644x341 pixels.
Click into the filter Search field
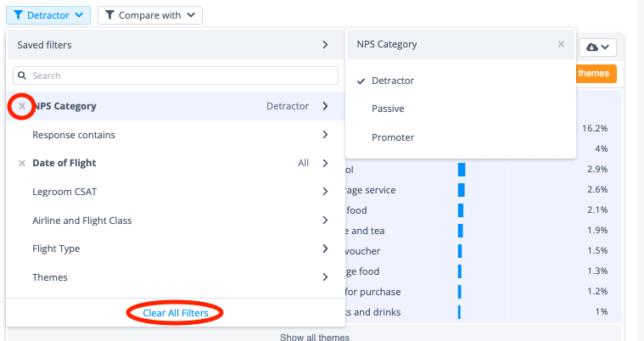(176, 75)
